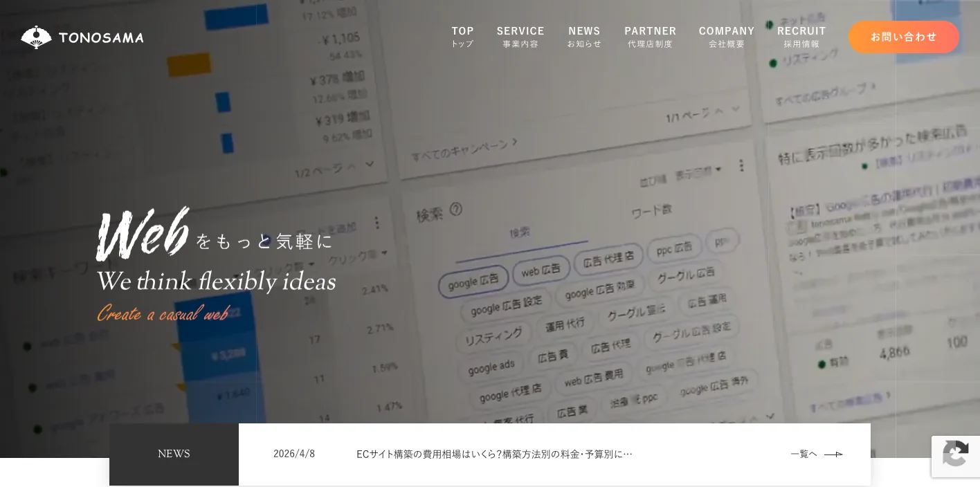Open the ECサイト構築 news article
980x487 pixels.
(494, 454)
